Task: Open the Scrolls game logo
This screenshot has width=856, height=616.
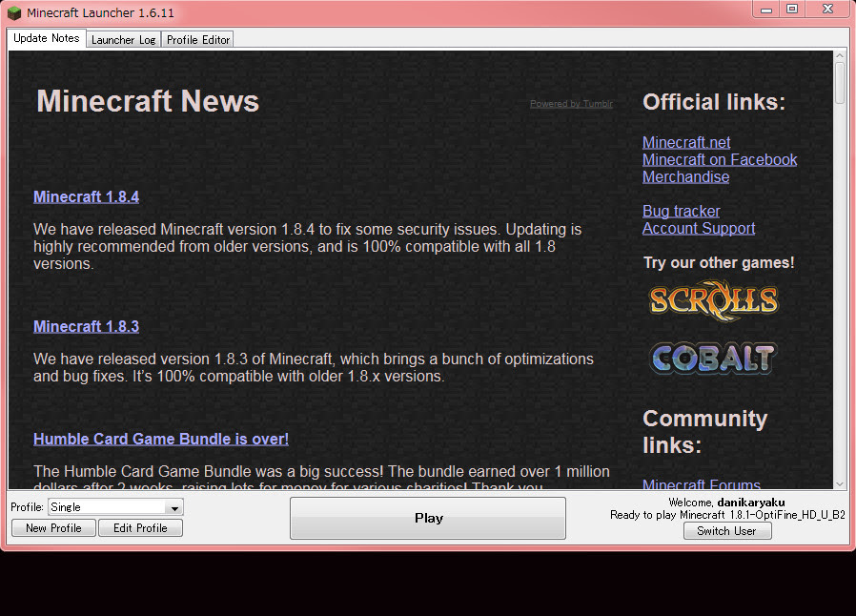Action: (713, 300)
